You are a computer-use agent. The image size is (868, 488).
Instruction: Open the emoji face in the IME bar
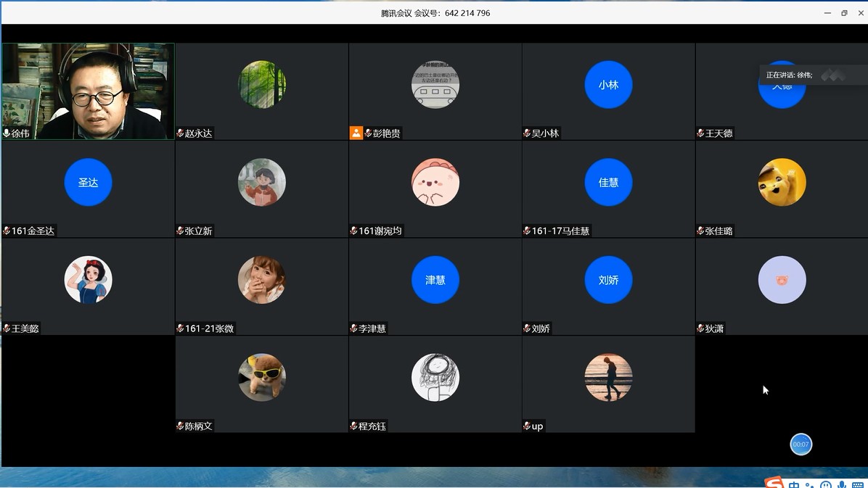click(826, 485)
